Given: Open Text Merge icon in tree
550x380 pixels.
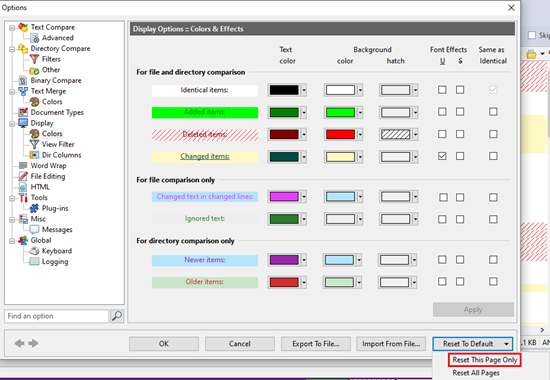Looking at the screenshot, I should point(23,91).
